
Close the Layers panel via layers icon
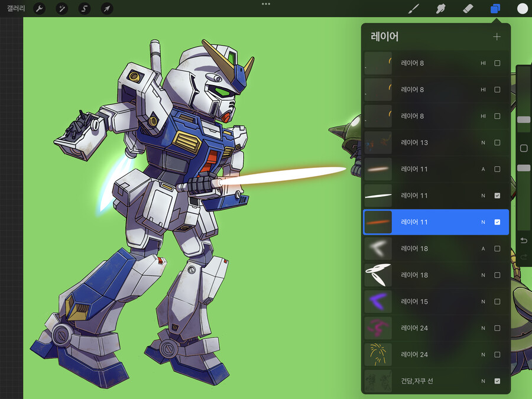495,8
